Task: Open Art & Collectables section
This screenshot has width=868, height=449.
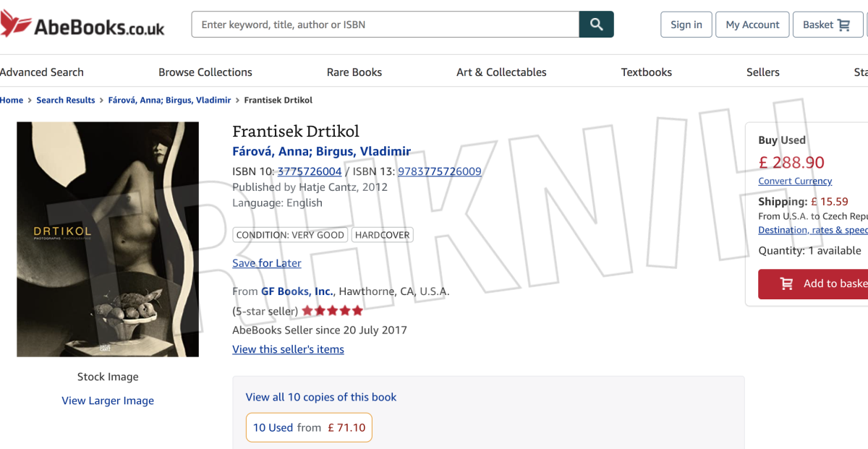Action: 501,72
